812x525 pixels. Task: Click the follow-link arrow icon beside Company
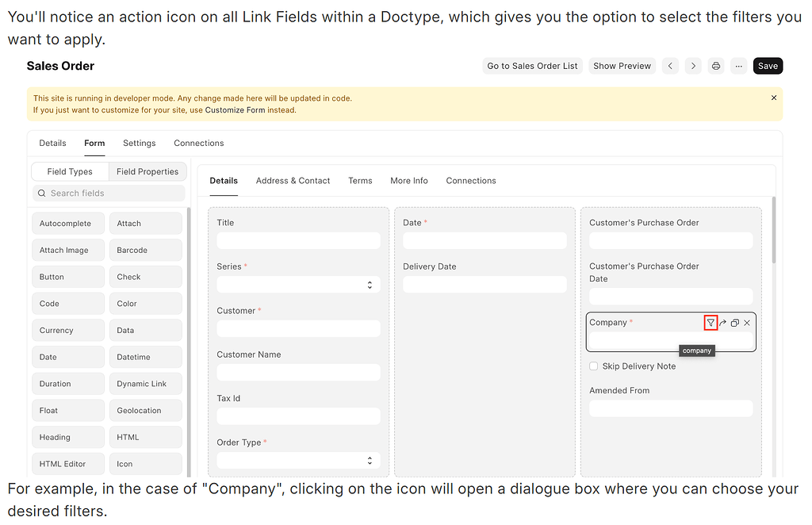coord(722,323)
